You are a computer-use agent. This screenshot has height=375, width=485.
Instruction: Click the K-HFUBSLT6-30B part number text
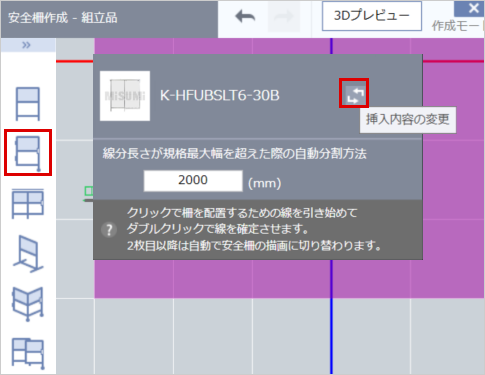(x=220, y=96)
